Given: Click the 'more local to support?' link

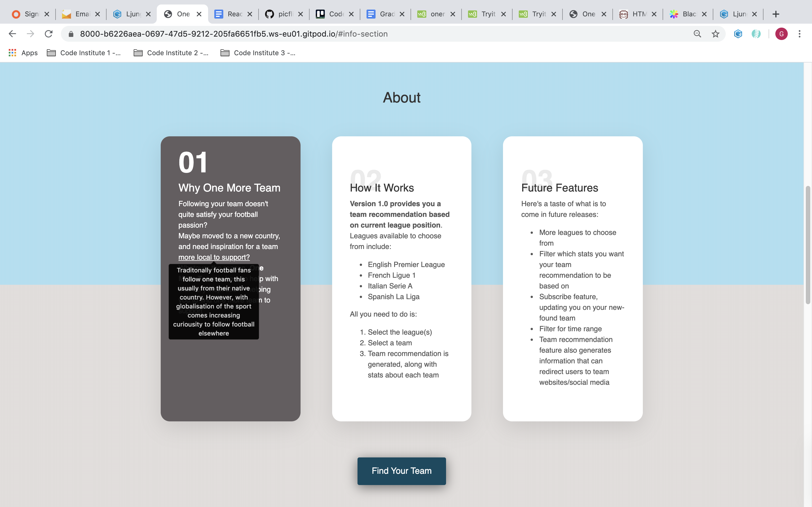Looking at the screenshot, I should [x=214, y=257].
